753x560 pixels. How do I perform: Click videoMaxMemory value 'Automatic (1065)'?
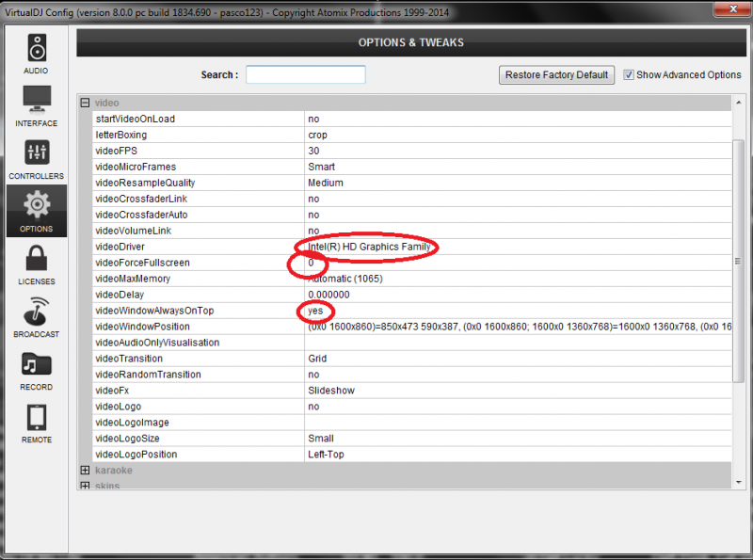(345, 279)
